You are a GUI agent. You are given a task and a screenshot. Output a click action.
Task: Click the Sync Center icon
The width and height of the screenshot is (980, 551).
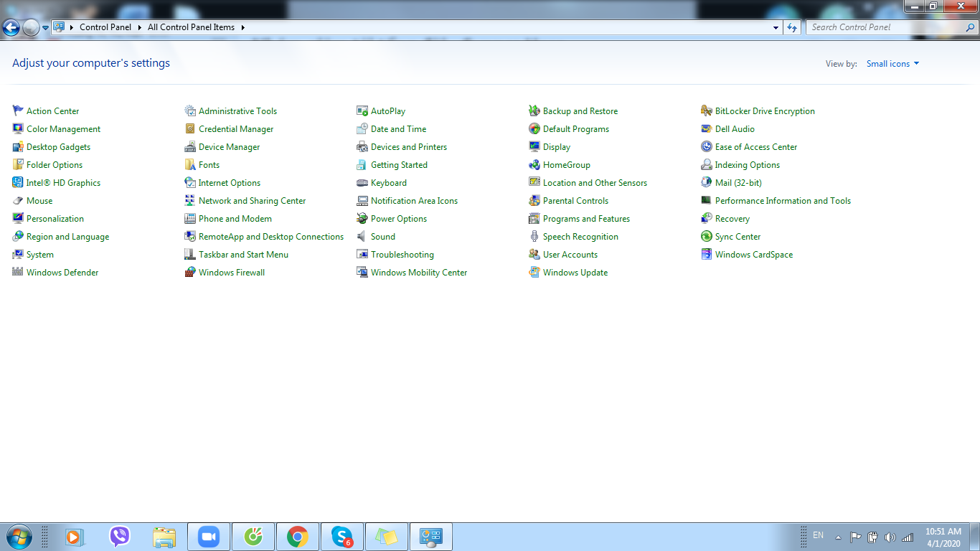pos(707,236)
